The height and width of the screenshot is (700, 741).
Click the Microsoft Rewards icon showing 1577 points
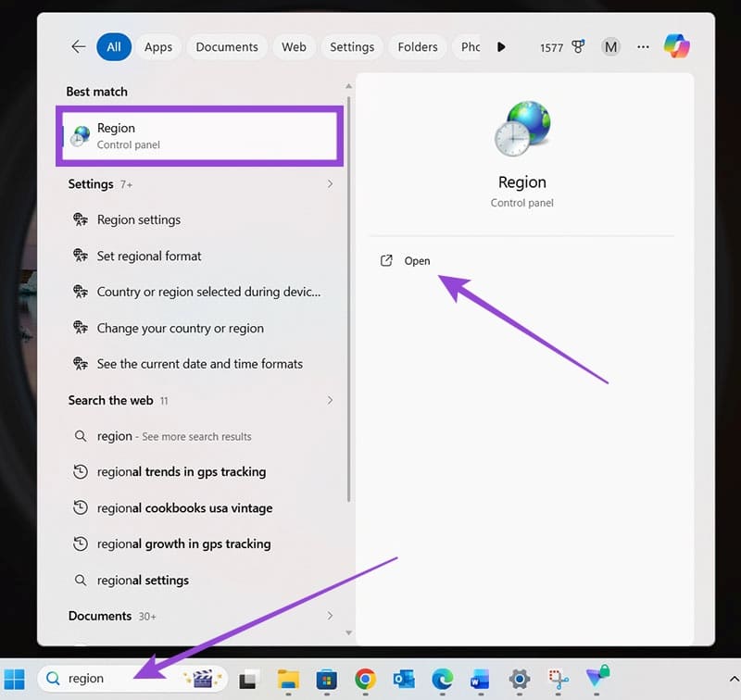pyautogui.click(x=576, y=46)
